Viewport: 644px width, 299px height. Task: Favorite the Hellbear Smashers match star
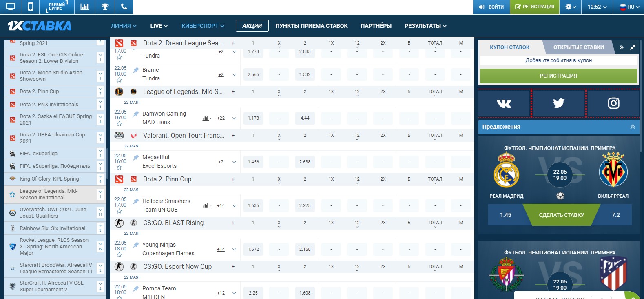(120, 211)
